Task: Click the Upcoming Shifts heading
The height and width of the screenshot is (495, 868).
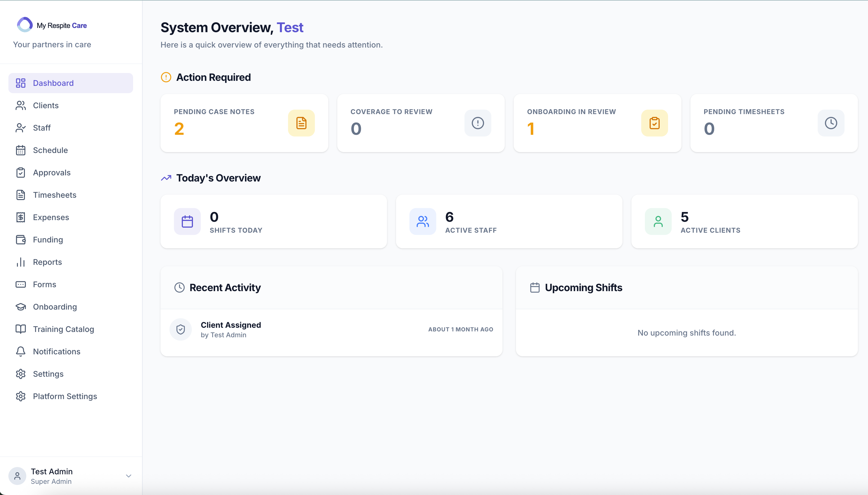Action: point(584,287)
